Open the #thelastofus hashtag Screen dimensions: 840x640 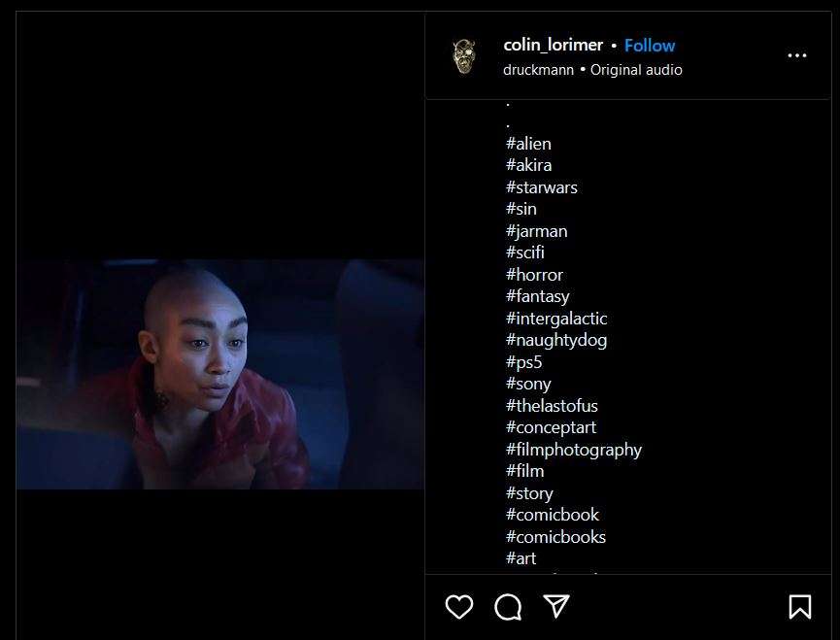tap(552, 405)
